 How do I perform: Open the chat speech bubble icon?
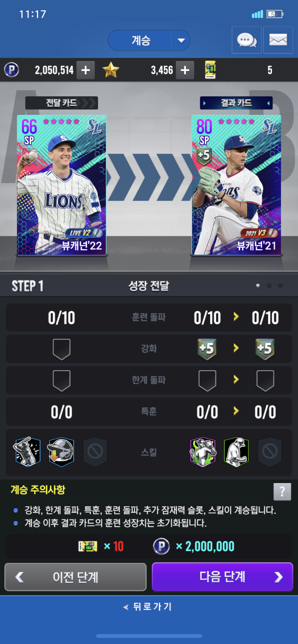[x=247, y=40]
